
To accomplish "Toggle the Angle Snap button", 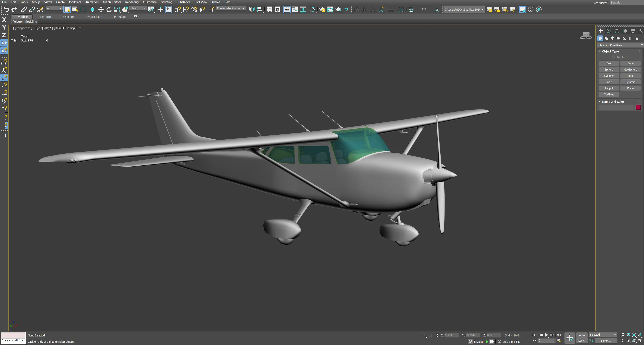I will 186,10.
